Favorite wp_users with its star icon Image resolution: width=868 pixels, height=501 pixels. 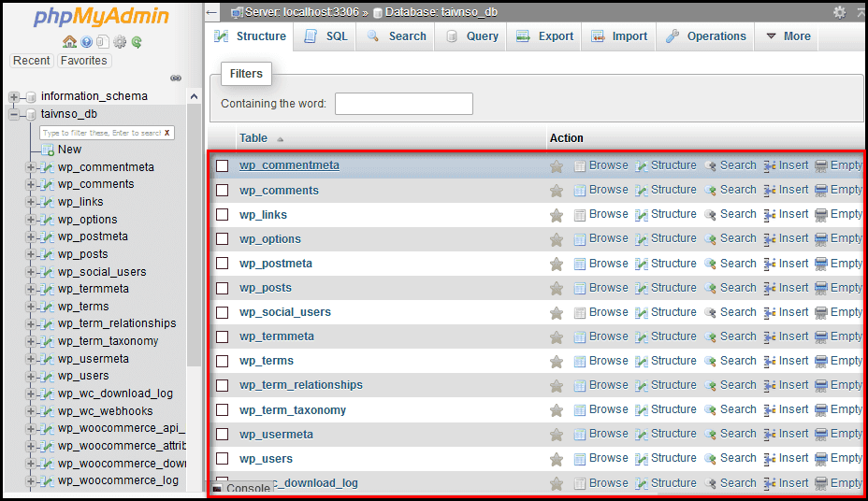(557, 459)
